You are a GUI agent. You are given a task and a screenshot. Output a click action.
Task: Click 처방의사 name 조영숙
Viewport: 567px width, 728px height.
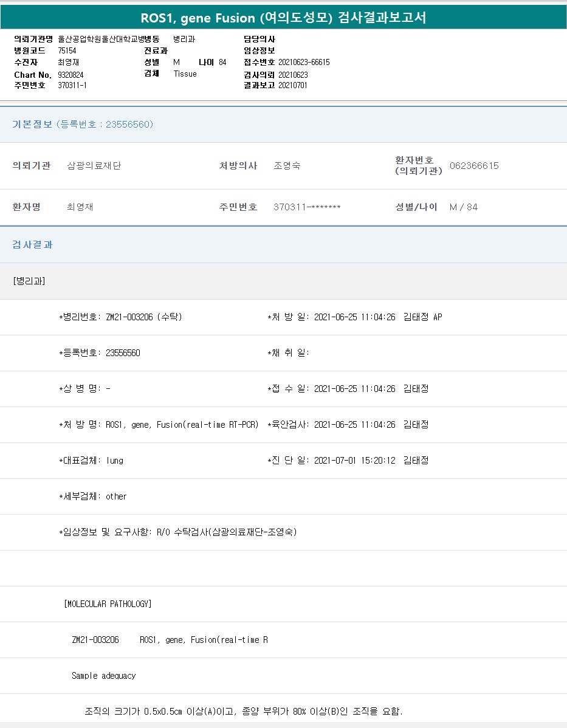tap(287, 166)
